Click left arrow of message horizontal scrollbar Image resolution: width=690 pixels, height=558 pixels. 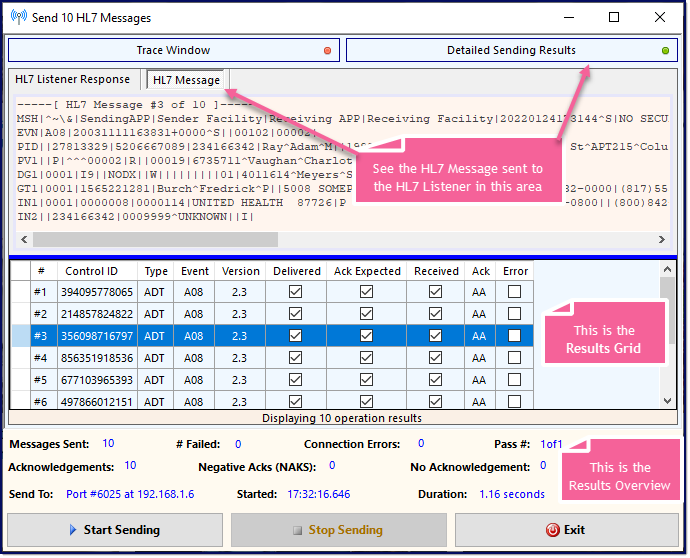(24, 239)
